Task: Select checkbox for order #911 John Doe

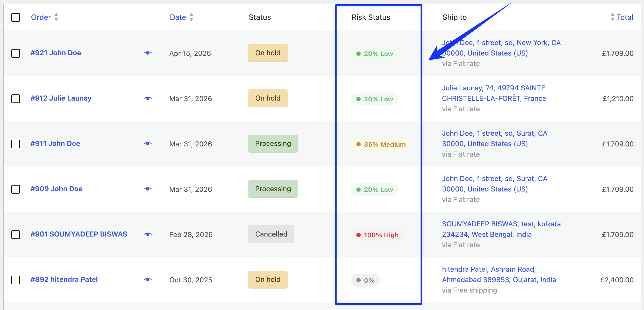Action: click(x=16, y=144)
